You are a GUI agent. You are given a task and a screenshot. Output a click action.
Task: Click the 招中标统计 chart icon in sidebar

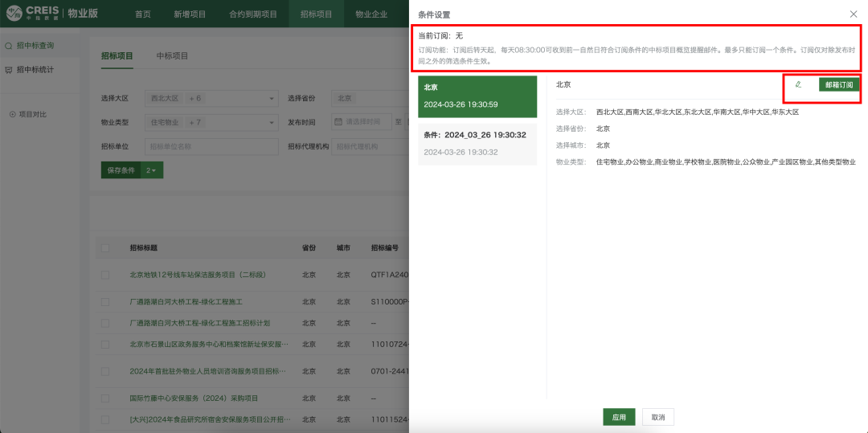(x=9, y=70)
